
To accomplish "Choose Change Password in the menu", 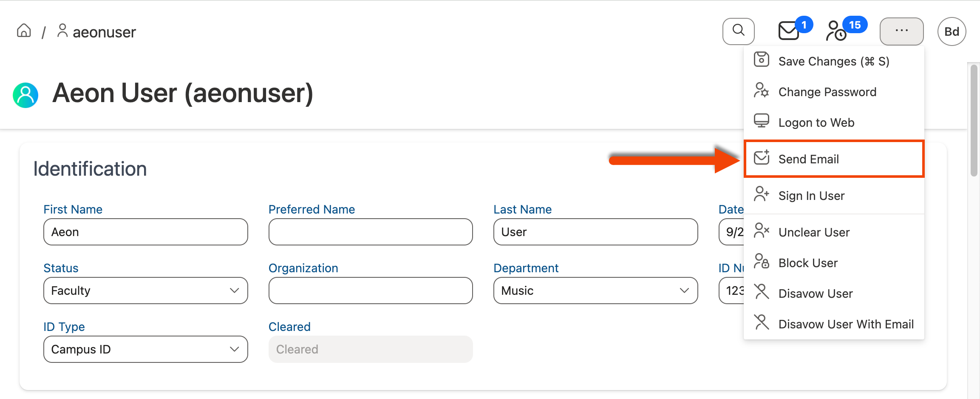I will tap(827, 92).
